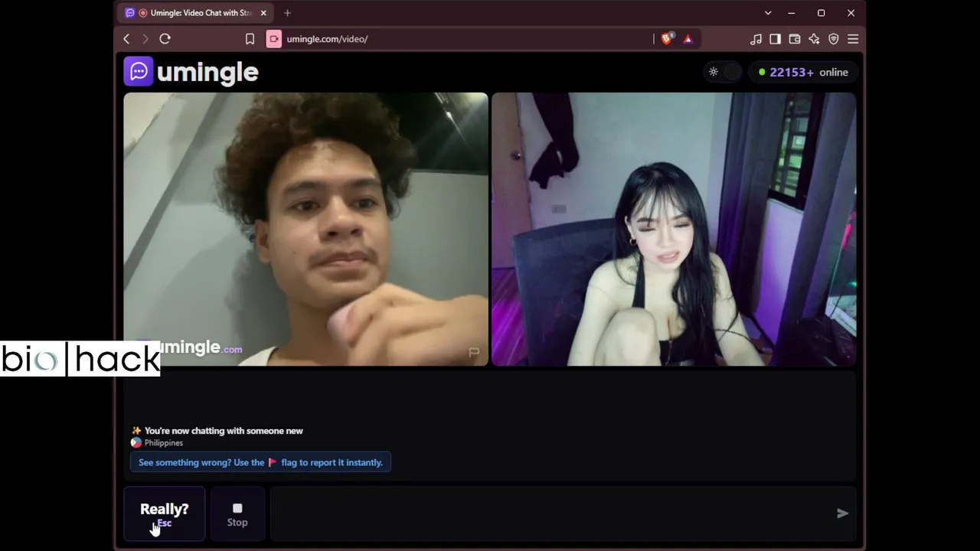The image size is (980, 551).
Task: Minimize the browser window
Action: (792, 13)
